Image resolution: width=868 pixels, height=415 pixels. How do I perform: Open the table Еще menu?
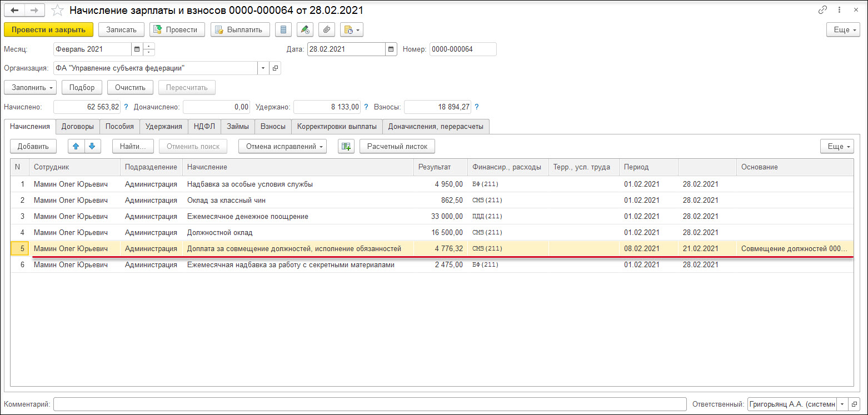pos(837,146)
